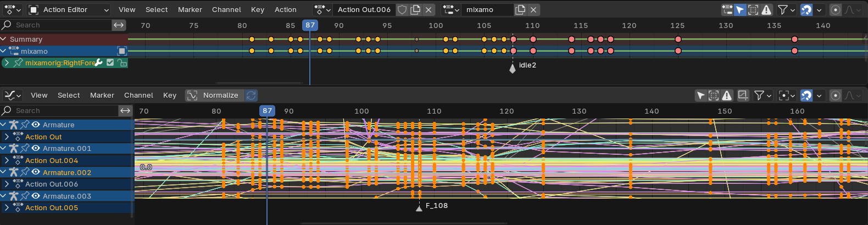Click the current frame 87 indicator in Graph Editor
The width and height of the screenshot is (868, 225).
[x=267, y=111]
